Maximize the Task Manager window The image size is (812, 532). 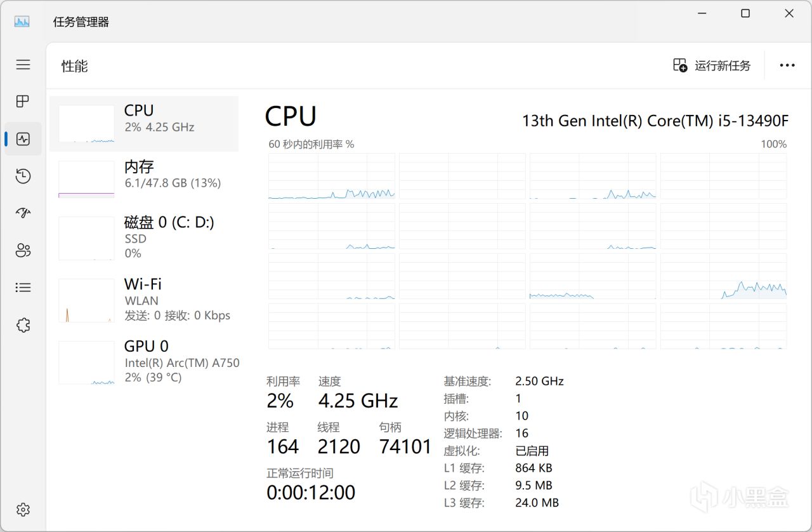coord(745,14)
